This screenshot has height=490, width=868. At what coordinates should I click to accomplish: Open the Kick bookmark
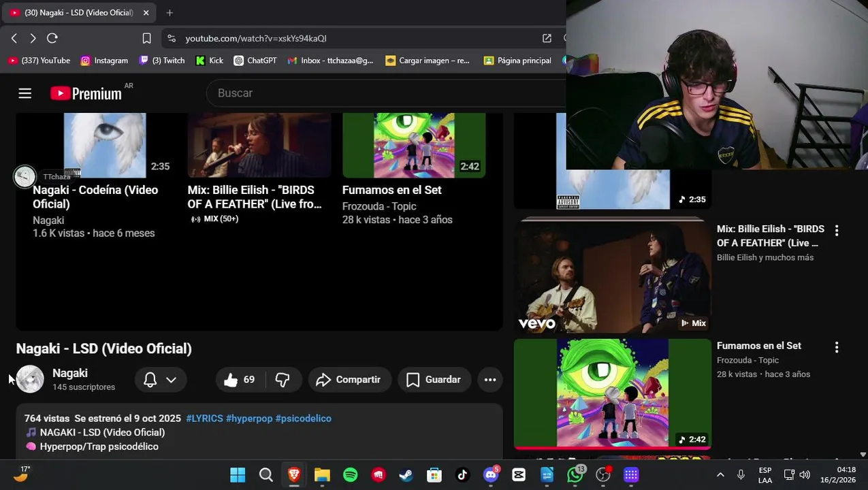click(210, 61)
